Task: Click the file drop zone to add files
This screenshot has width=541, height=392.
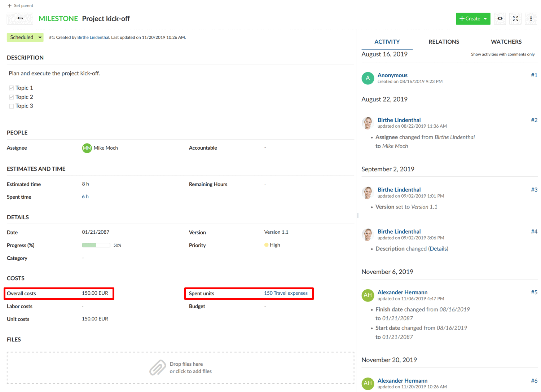Action: coord(180,367)
